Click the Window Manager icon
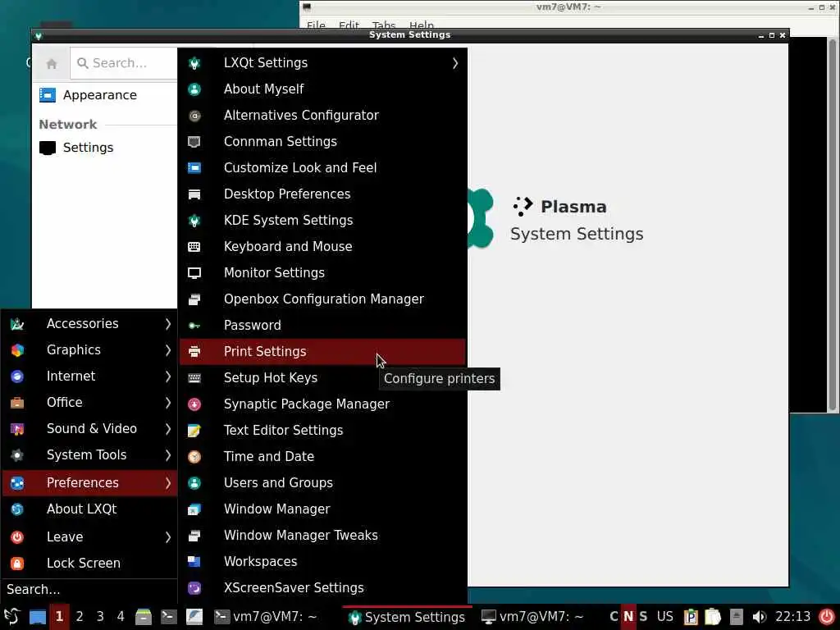The height and width of the screenshot is (630, 840). pyautogui.click(x=194, y=509)
